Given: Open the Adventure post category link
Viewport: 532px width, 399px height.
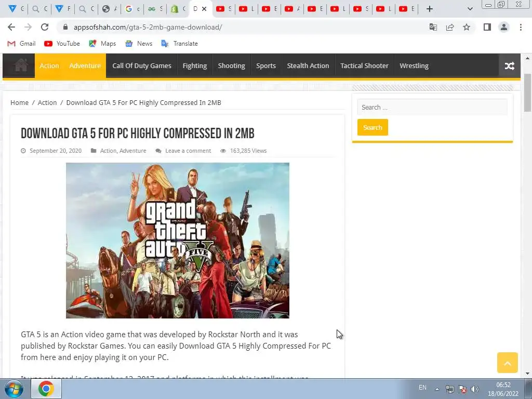Looking at the screenshot, I should 132,151.
